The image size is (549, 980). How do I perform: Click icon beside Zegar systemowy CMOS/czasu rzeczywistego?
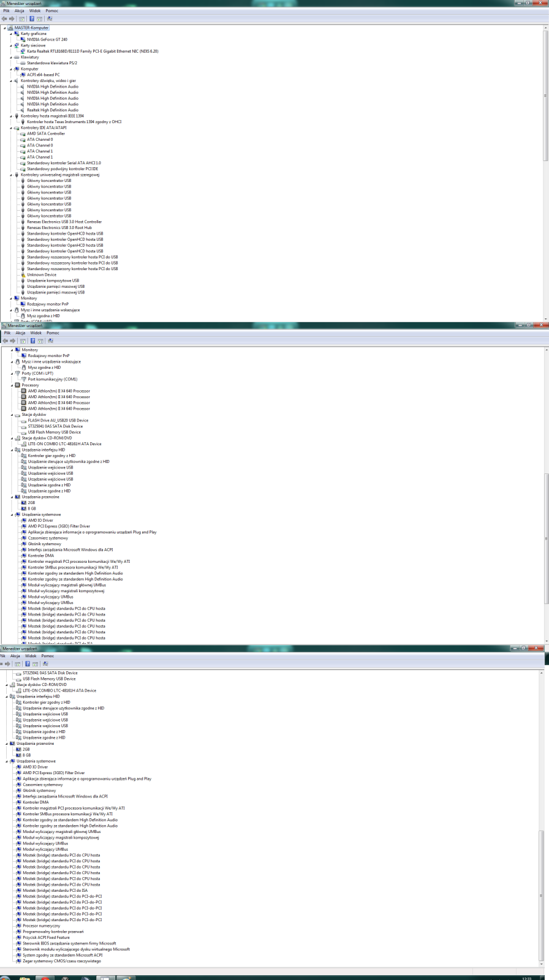[19, 961]
